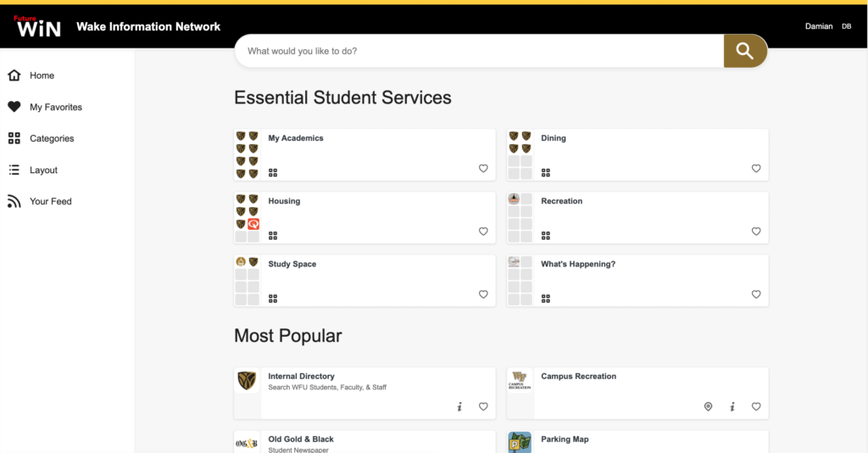Open the Dining category card

637,154
